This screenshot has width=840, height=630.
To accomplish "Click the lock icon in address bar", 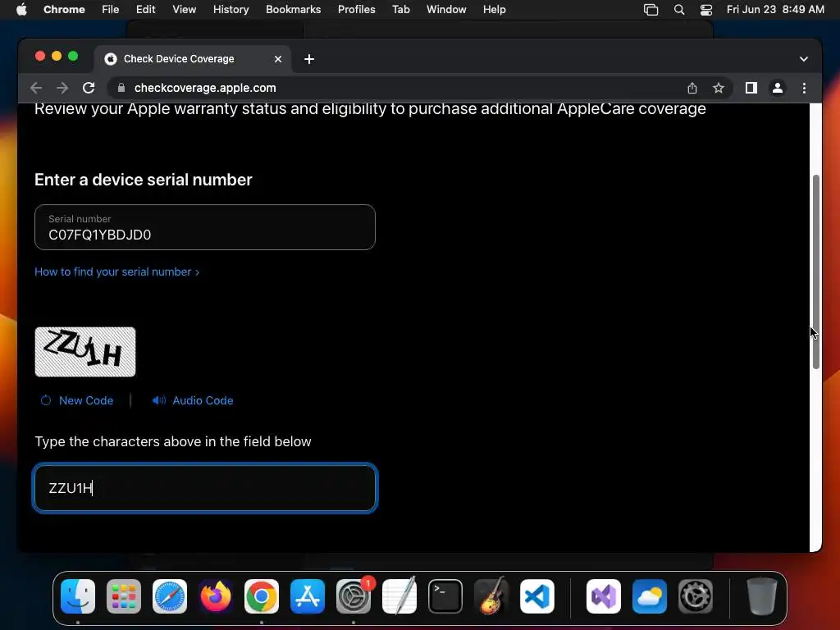I will (x=121, y=88).
